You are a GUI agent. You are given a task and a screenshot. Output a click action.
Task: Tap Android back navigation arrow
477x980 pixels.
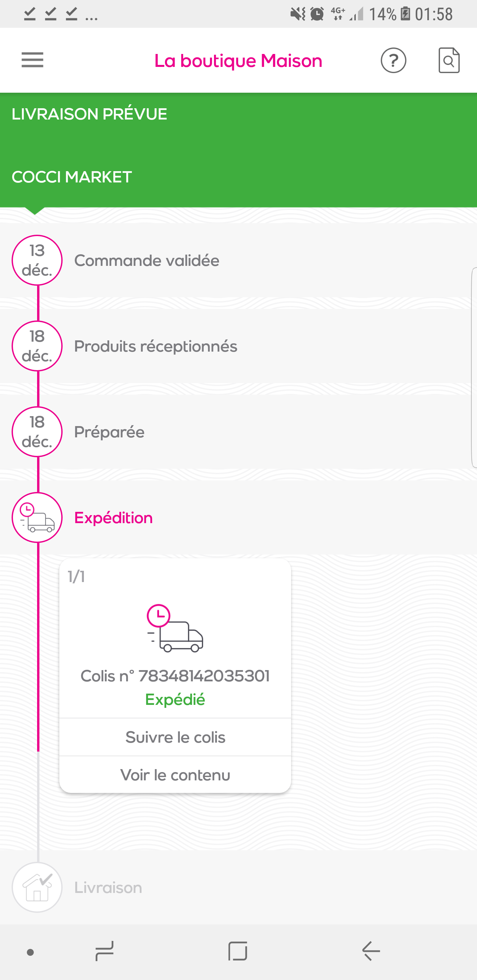(371, 952)
